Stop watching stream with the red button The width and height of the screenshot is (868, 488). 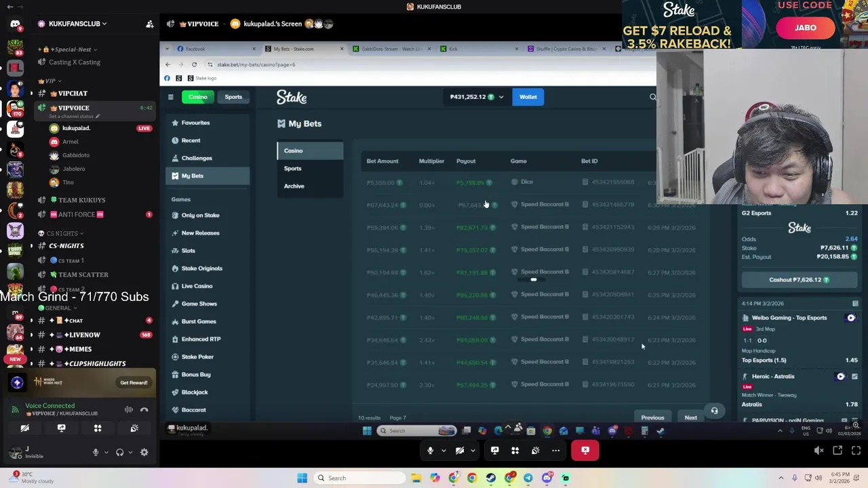[585, 450]
